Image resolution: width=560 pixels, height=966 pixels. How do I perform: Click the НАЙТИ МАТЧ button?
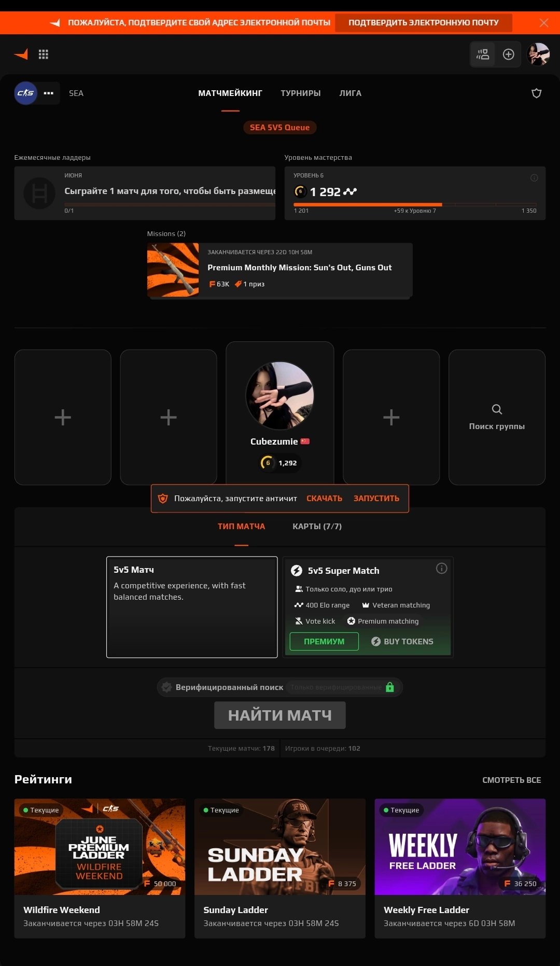tap(280, 715)
